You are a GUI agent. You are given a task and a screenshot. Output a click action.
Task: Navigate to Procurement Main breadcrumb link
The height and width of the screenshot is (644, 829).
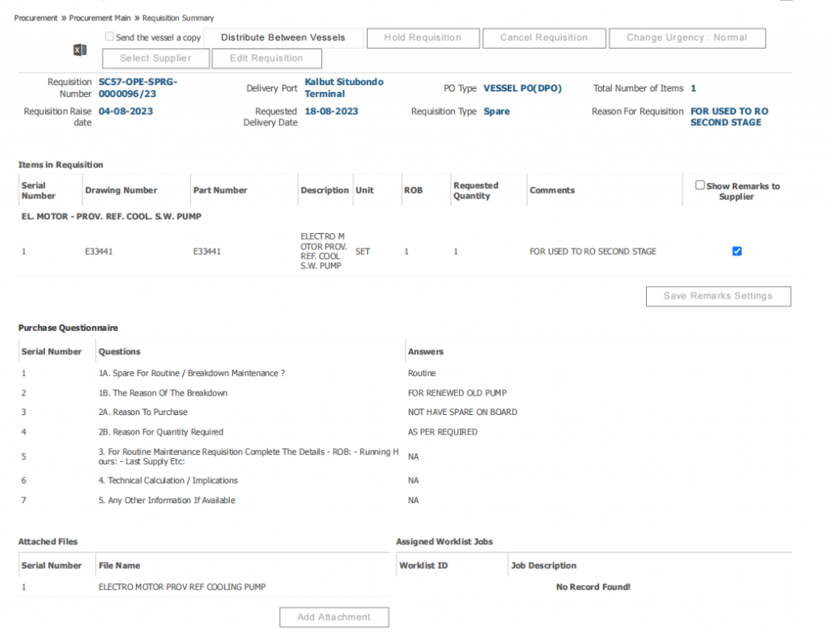click(x=100, y=18)
